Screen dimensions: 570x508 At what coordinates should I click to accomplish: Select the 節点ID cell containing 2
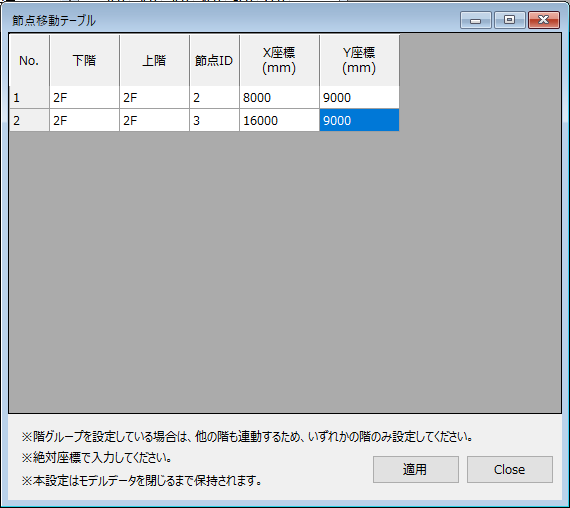pos(214,97)
